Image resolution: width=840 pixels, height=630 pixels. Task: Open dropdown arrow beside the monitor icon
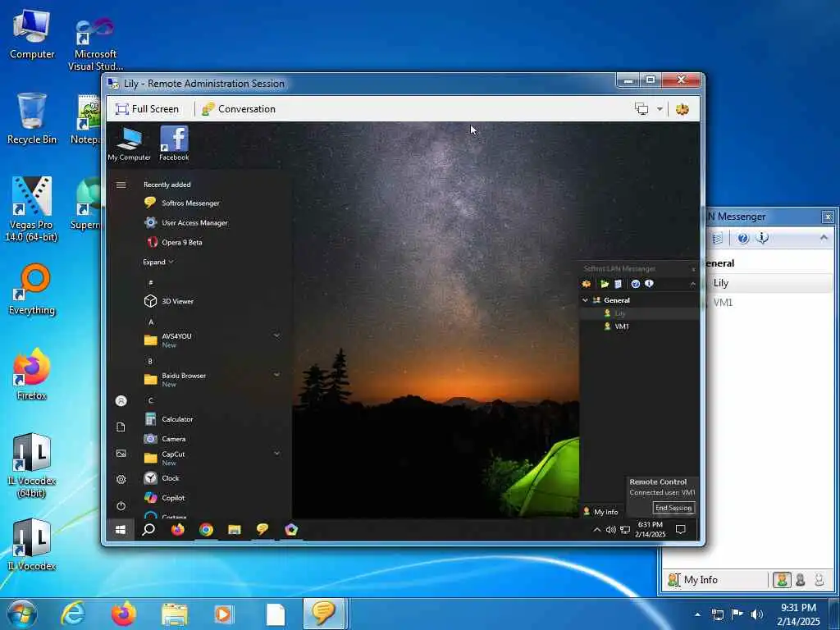click(660, 109)
